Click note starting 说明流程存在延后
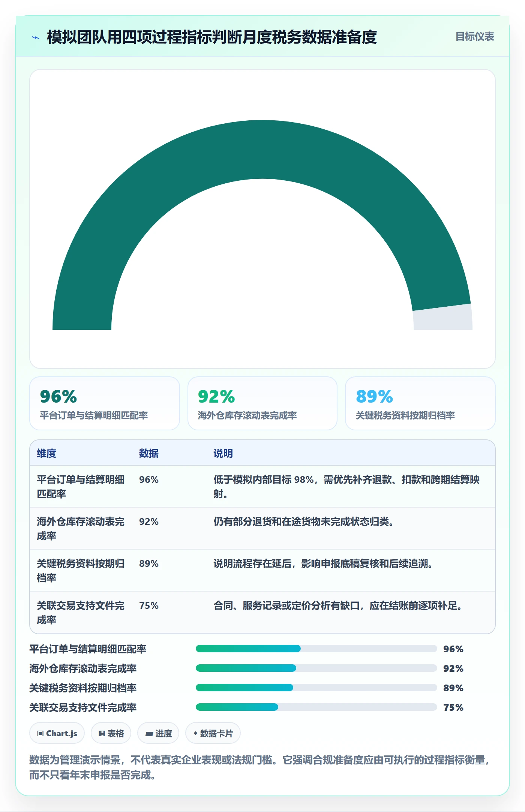 pos(323,564)
